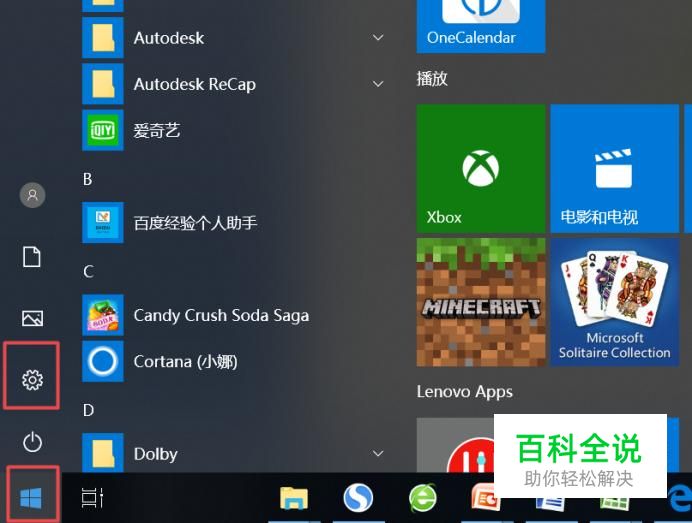The width and height of the screenshot is (692, 523).
Task: Select the 百度经验个人助手 label text
Action: (x=195, y=223)
